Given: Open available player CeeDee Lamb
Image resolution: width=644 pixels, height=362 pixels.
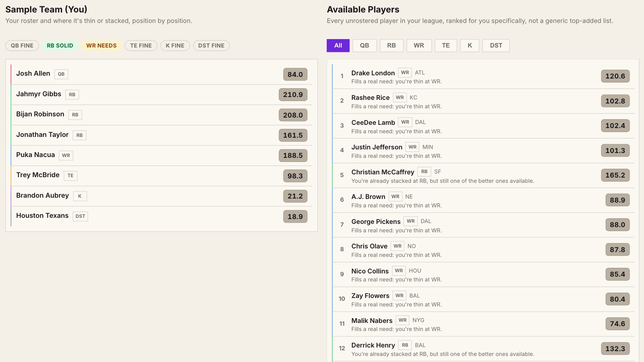Looking at the screenshot, I should point(483,126).
